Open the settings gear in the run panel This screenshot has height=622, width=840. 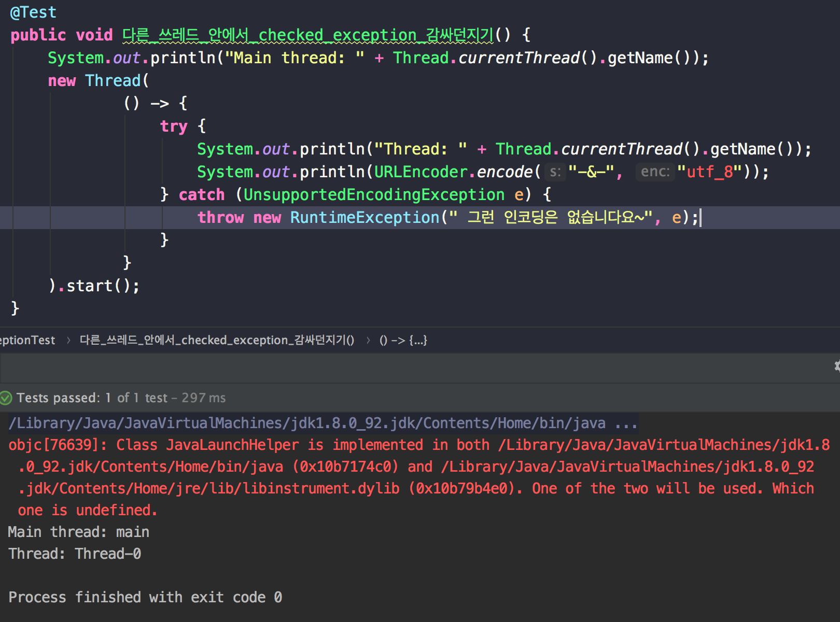click(x=836, y=366)
